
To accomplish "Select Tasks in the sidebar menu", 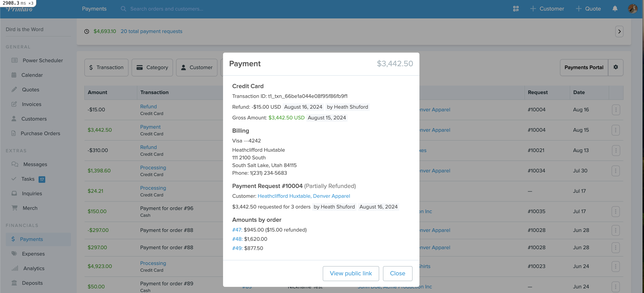I will (28, 179).
